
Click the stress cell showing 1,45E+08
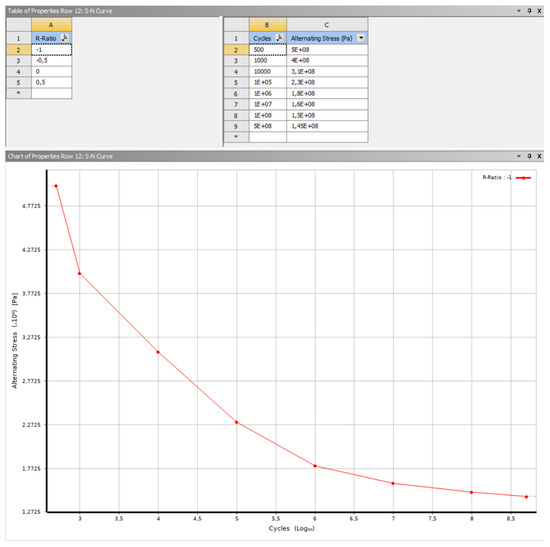pyautogui.click(x=327, y=126)
